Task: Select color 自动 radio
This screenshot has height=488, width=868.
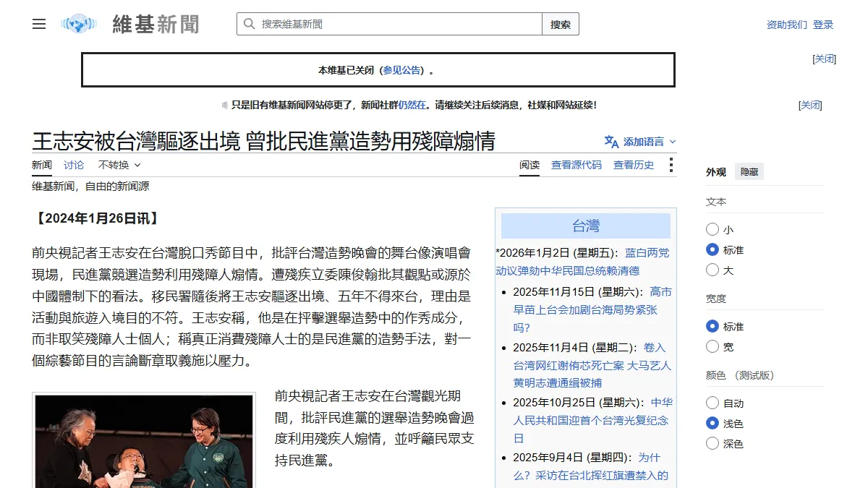Action: pyautogui.click(x=712, y=403)
